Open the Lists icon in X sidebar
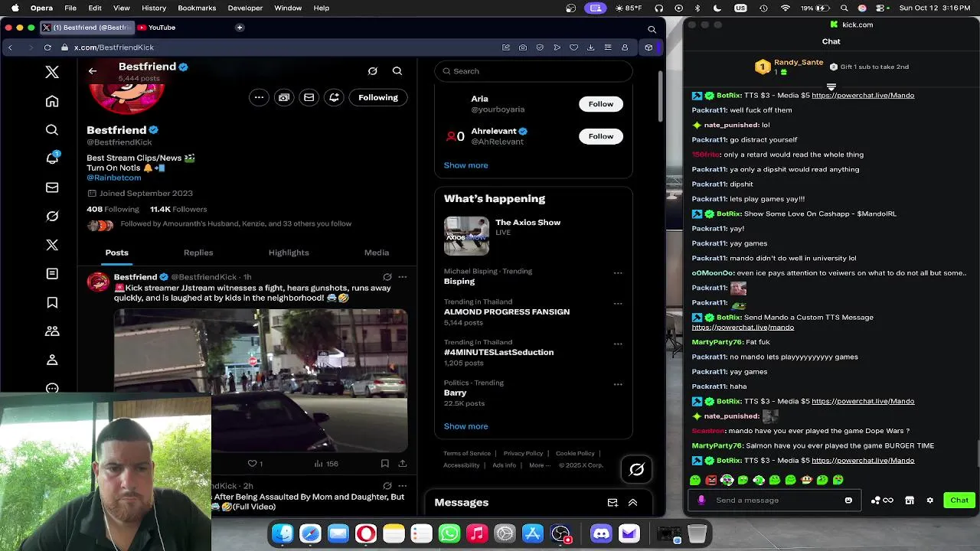This screenshot has height=551, width=980. [52, 273]
